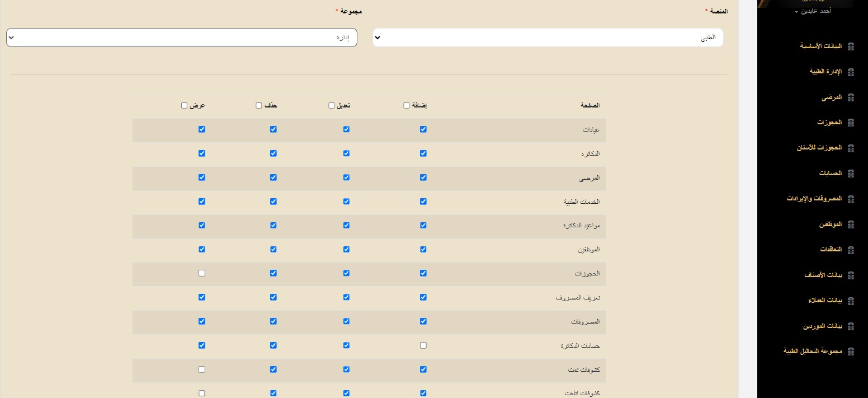Uncheck إضافة permission for المرضى row

click(423, 177)
